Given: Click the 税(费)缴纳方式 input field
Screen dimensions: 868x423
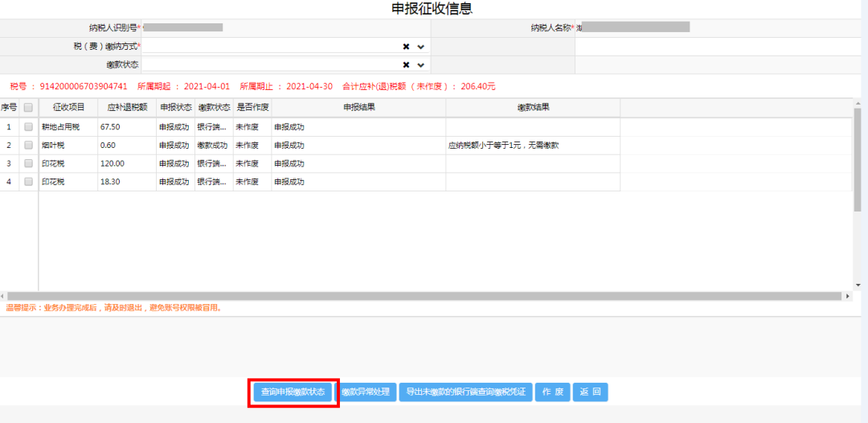Looking at the screenshot, I should click(x=285, y=47).
